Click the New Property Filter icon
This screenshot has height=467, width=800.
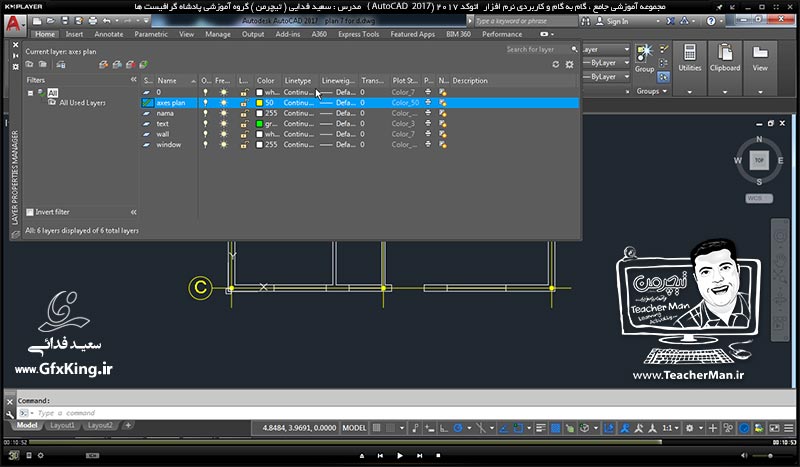pyautogui.click(x=30, y=64)
